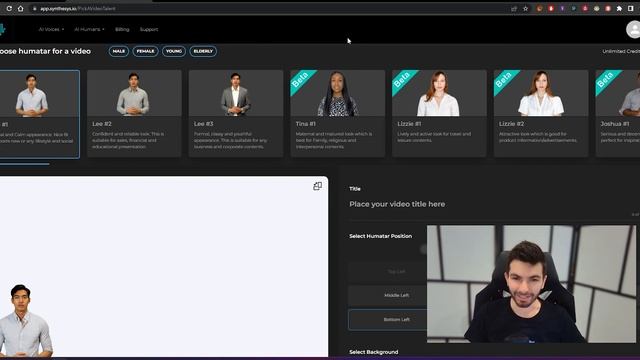
Task: Open the Extensions puzzle-piece menu
Action: 619,9
